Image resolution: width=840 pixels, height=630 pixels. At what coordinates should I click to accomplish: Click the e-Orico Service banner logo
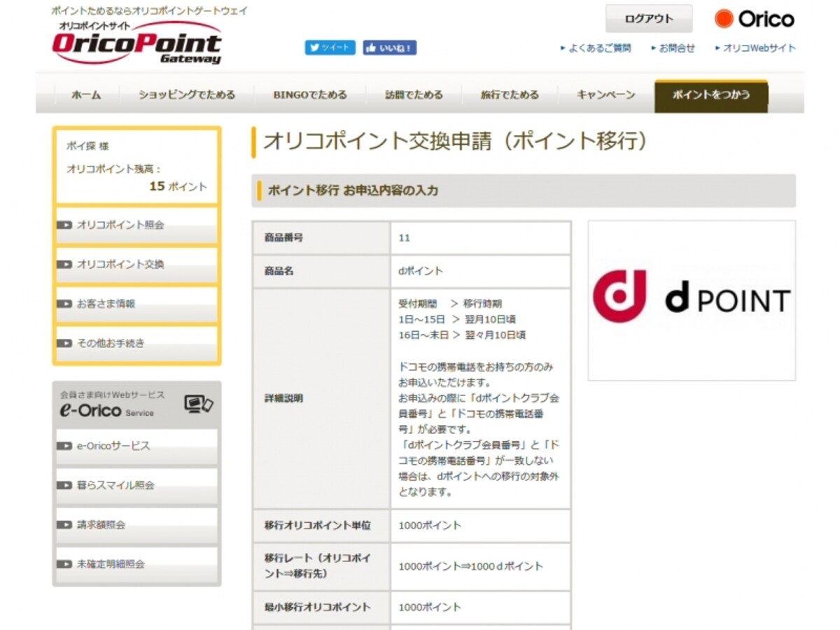click(x=106, y=412)
